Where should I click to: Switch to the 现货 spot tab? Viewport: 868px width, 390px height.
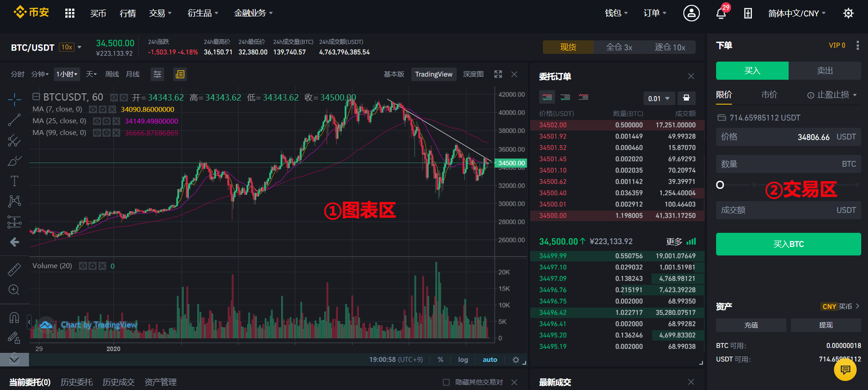(x=568, y=47)
